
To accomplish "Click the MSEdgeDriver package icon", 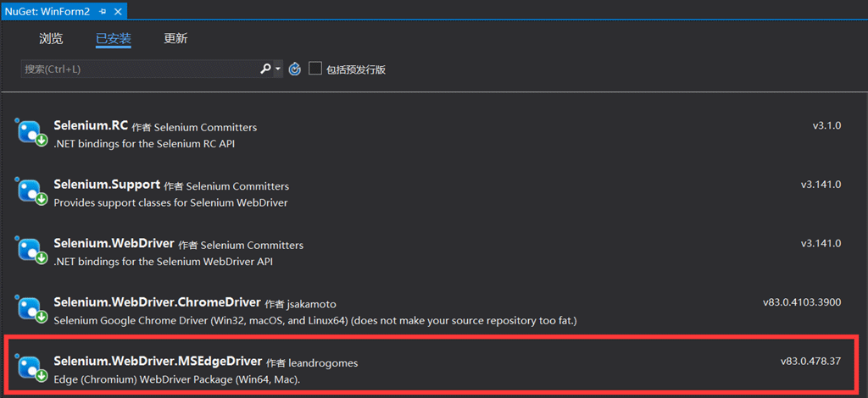I will (x=31, y=369).
